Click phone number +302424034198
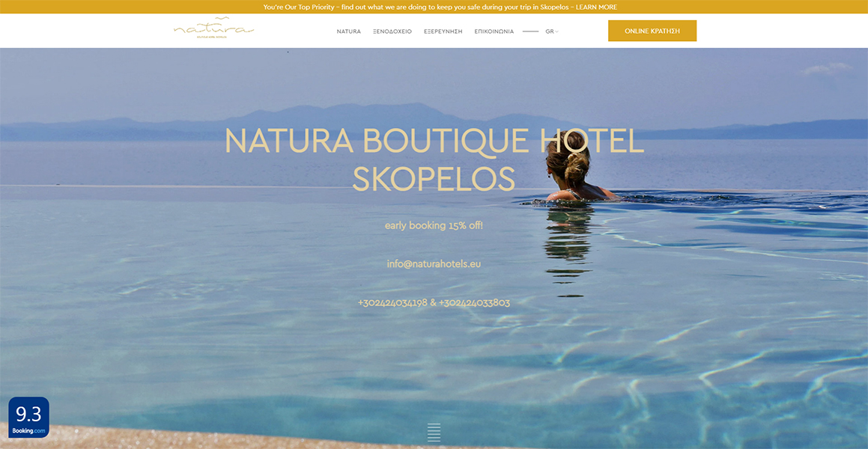Image resolution: width=868 pixels, height=449 pixels. [x=392, y=303]
